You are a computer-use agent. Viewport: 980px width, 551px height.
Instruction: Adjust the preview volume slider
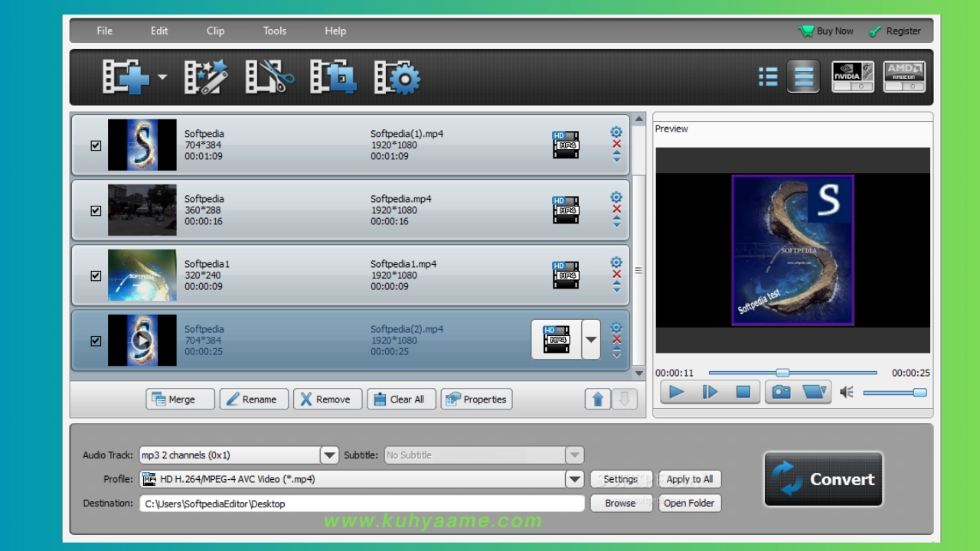[x=894, y=393]
